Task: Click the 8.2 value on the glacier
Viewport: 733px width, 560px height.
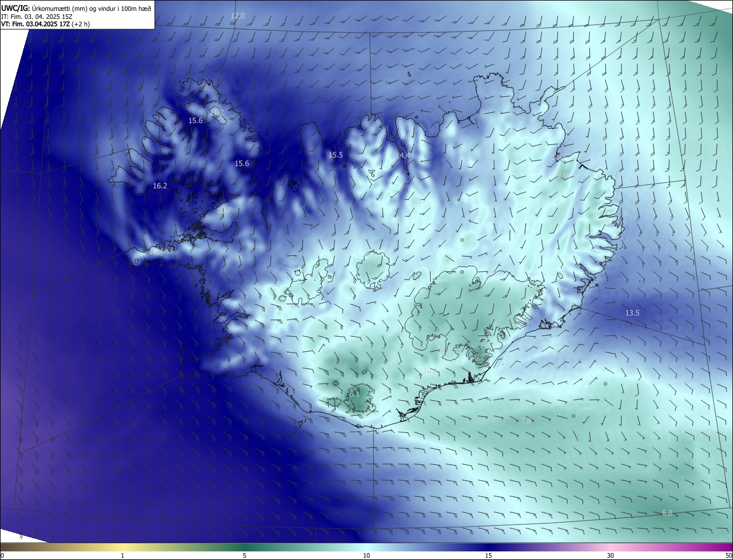Action: pos(372,265)
